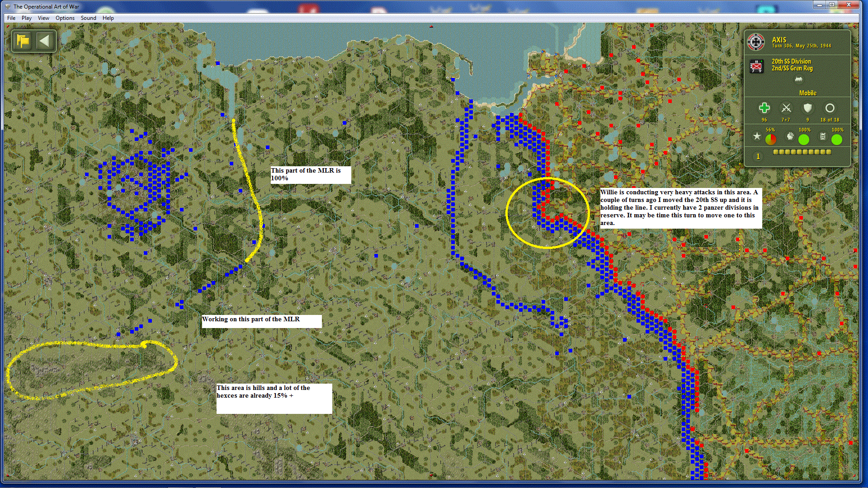Maximize The Operational Art of War window
868x488 pixels.
[x=832, y=5]
